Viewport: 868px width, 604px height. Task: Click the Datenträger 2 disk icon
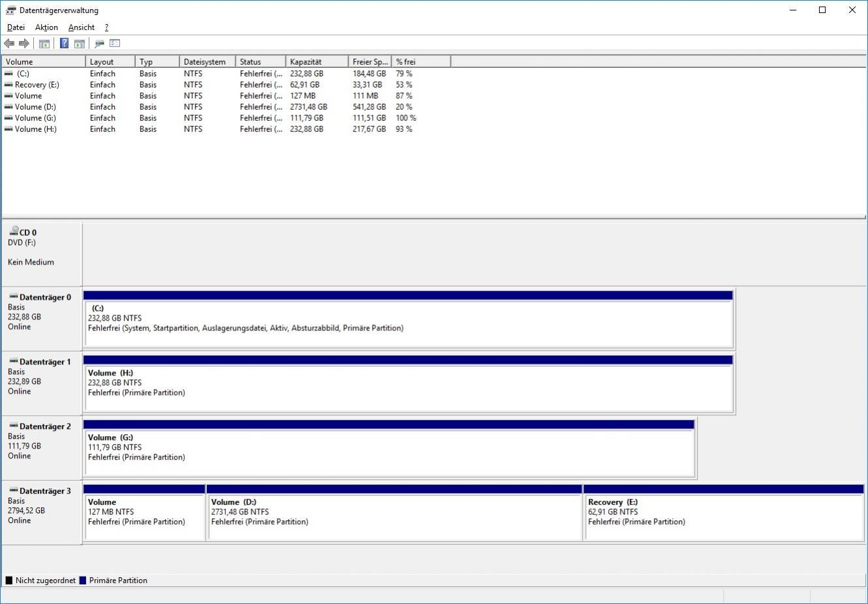pos(14,426)
